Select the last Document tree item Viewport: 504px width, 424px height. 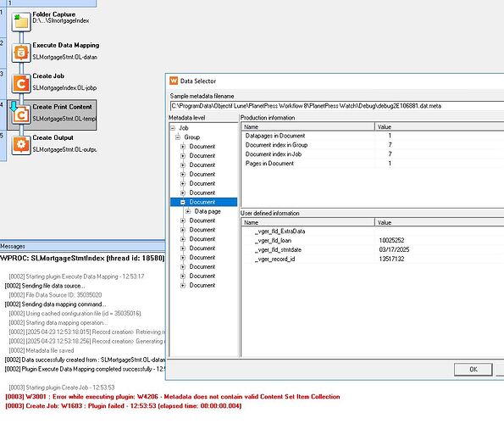coord(202,285)
